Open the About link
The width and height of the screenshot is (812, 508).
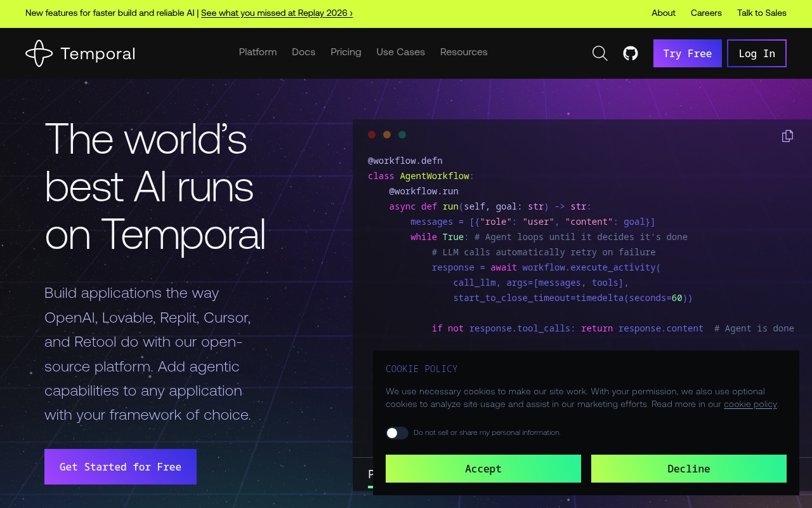point(664,13)
